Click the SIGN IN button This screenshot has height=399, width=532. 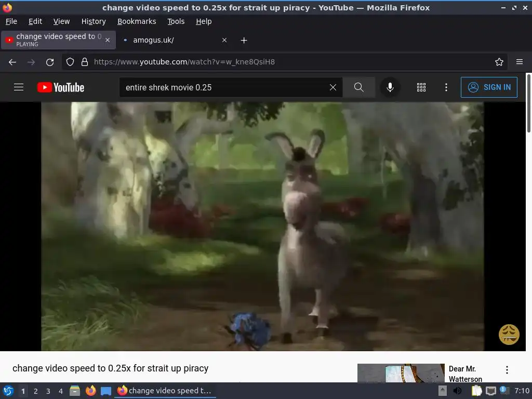coord(489,87)
